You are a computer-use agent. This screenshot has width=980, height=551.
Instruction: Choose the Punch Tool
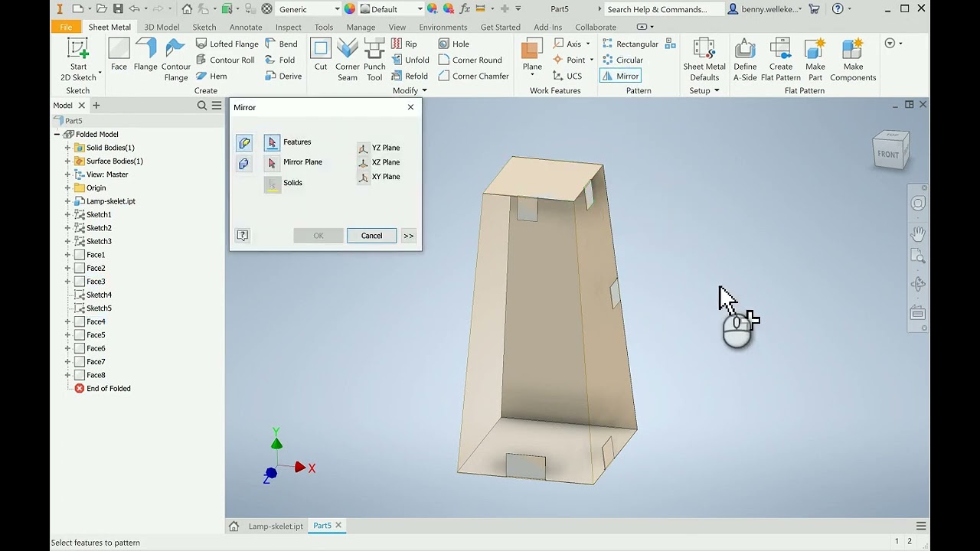pos(374,60)
